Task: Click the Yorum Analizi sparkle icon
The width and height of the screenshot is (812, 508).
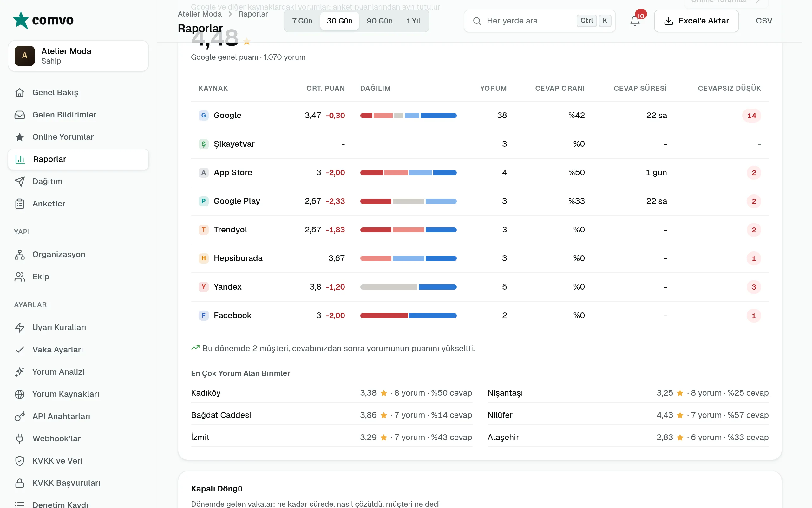Action: 20,371
